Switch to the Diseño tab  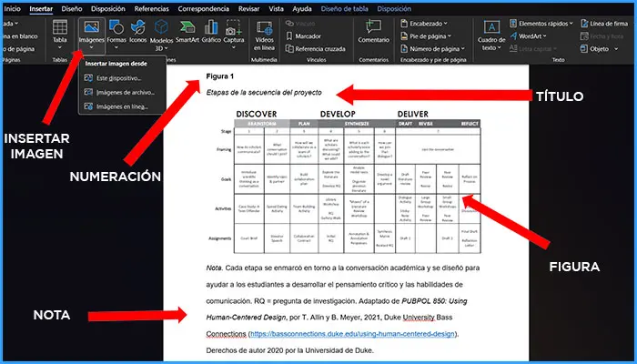point(72,8)
